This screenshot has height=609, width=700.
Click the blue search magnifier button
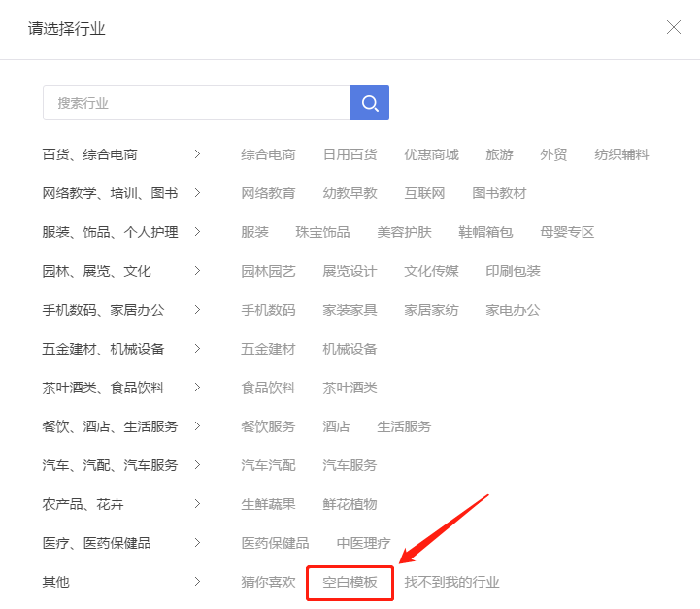pos(369,103)
